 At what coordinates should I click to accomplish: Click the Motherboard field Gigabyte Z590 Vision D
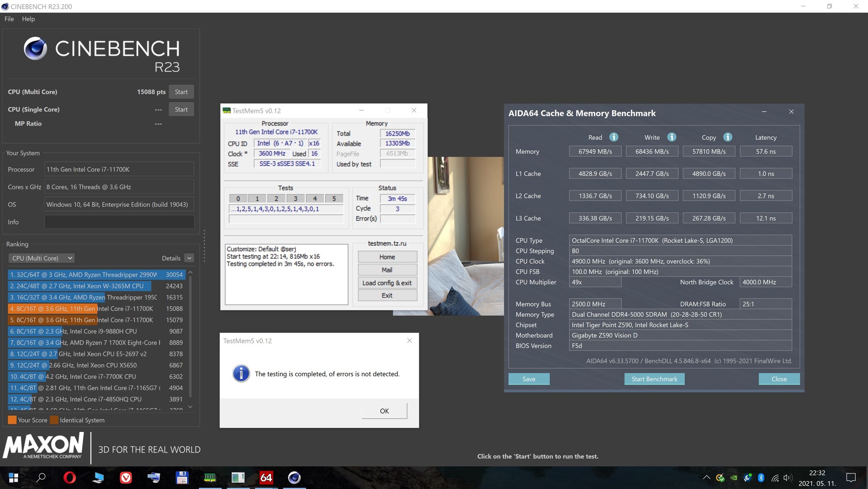coord(680,335)
